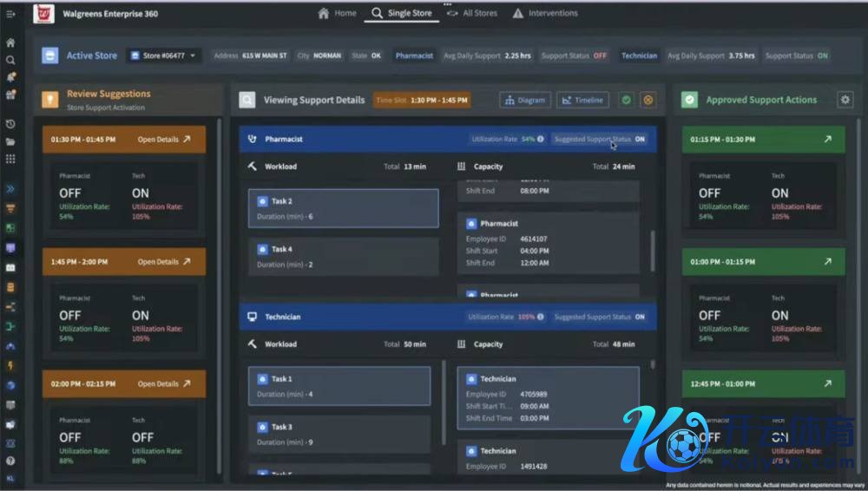
Task: Open the apps grid icon in sidebar
Action: 10,159
